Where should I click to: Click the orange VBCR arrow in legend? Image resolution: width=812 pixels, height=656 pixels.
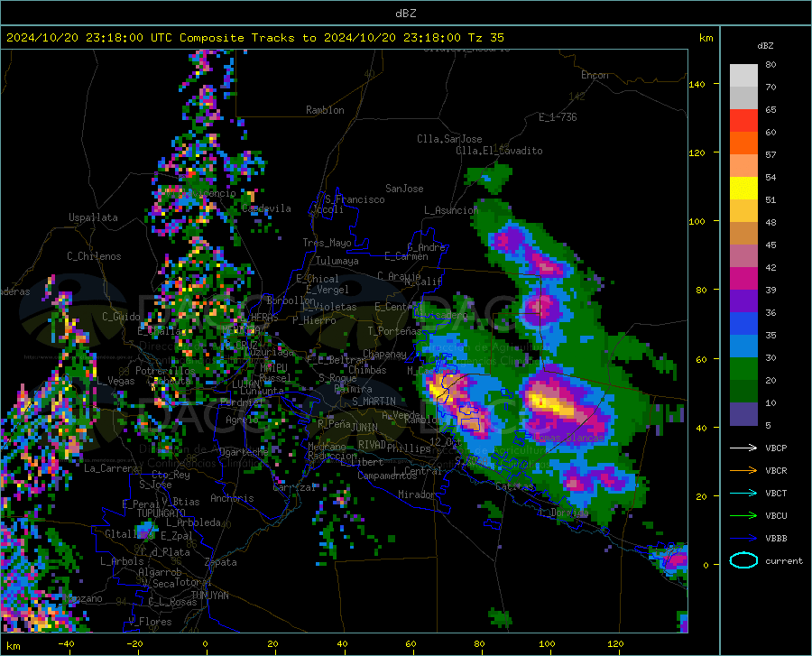click(x=743, y=471)
